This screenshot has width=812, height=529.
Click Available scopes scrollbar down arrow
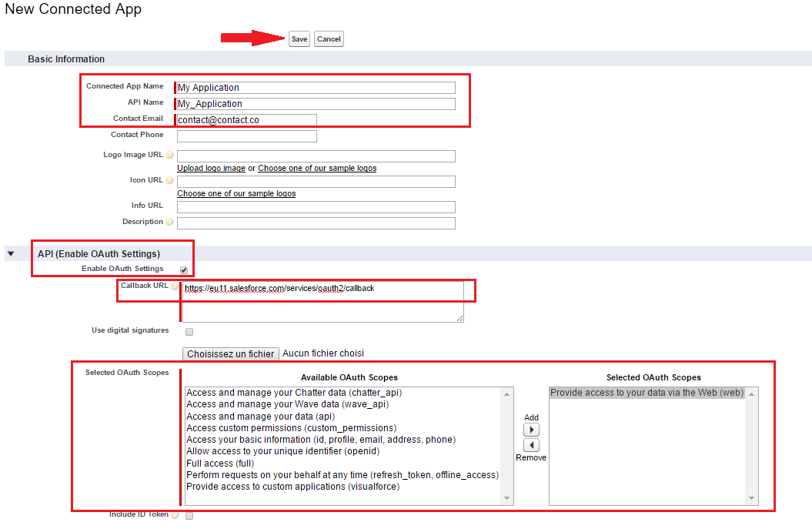click(x=507, y=498)
